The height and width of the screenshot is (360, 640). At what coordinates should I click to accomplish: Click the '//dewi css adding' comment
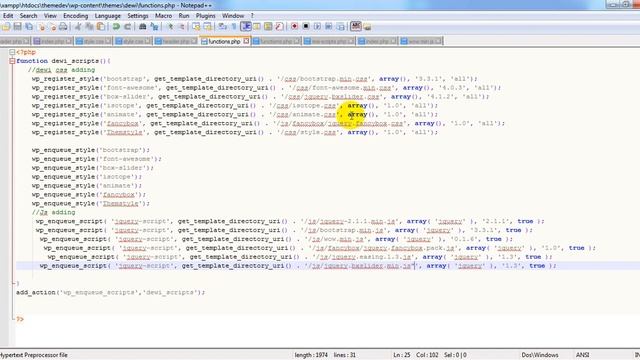[62, 70]
